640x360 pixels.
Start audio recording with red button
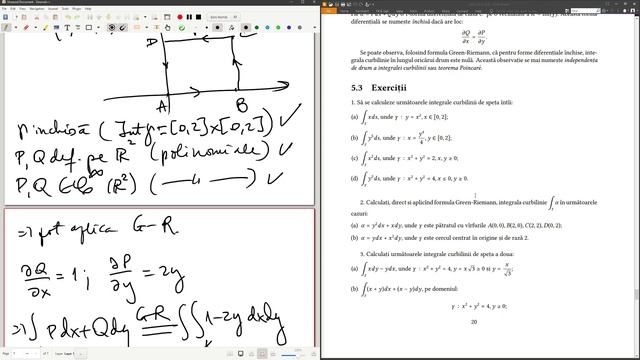pyautogui.click(x=180, y=17)
